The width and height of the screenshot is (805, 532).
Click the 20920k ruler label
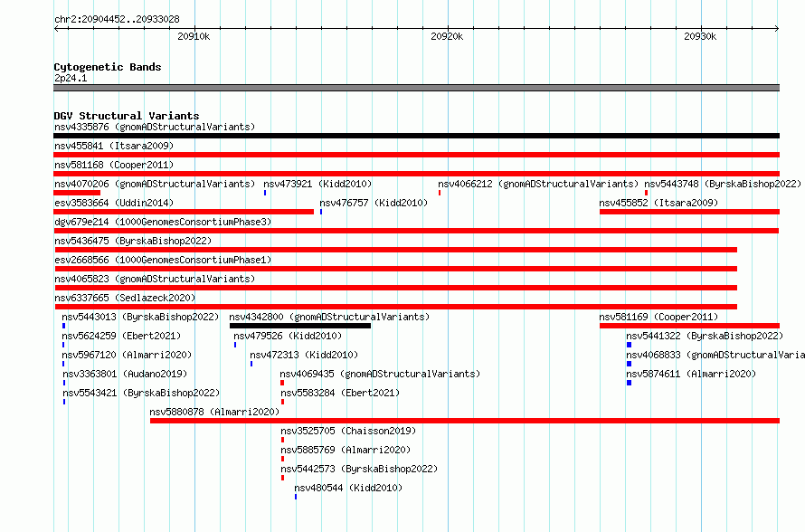pos(447,36)
